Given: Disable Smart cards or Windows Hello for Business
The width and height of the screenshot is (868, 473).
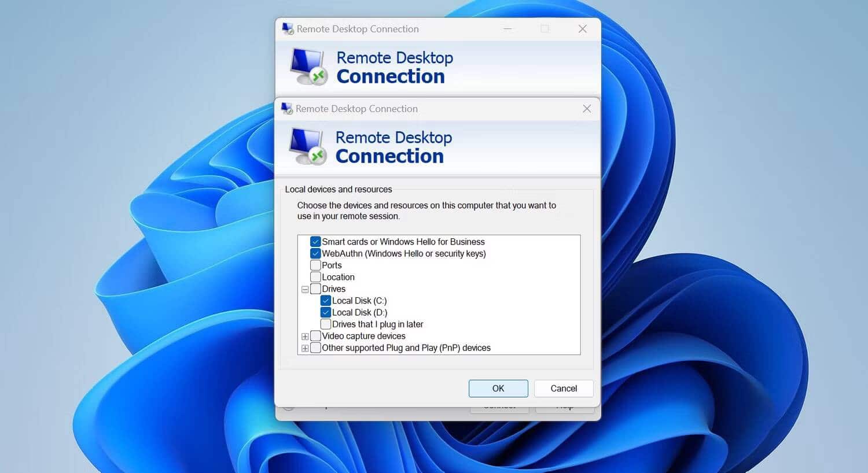Looking at the screenshot, I should click(x=315, y=242).
